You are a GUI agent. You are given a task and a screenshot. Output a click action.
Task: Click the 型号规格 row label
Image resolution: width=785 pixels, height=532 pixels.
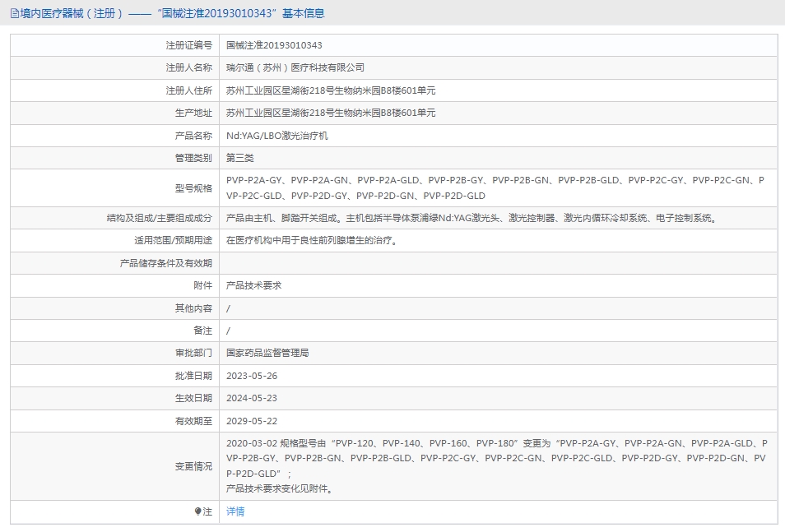(193, 188)
